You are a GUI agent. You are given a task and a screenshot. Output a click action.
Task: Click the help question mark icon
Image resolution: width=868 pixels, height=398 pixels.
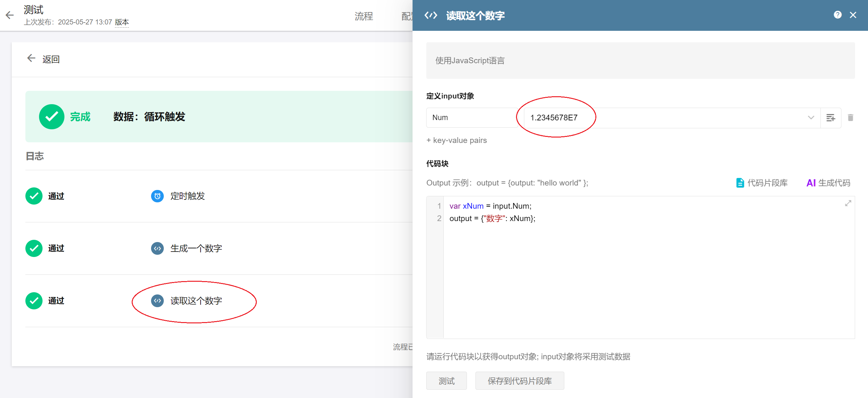837,15
